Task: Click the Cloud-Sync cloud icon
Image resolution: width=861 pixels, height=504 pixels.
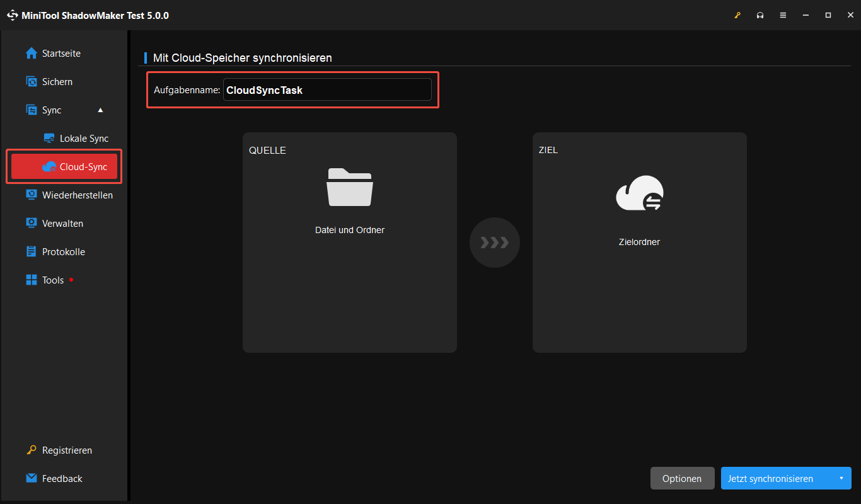Action: [49, 167]
